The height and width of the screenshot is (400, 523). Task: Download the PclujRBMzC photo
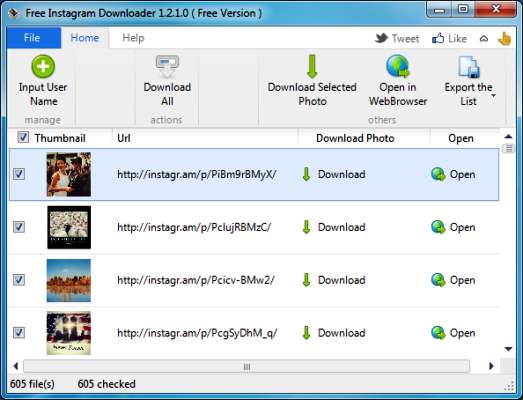(x=334, y=227)
